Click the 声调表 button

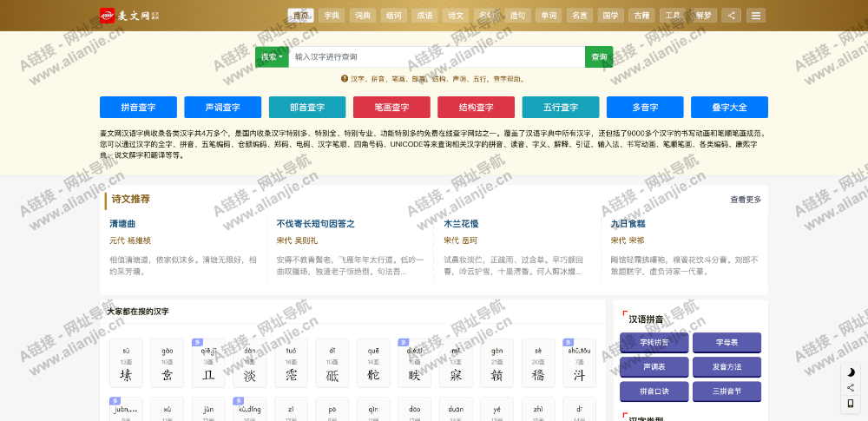(x=654, y=366)
